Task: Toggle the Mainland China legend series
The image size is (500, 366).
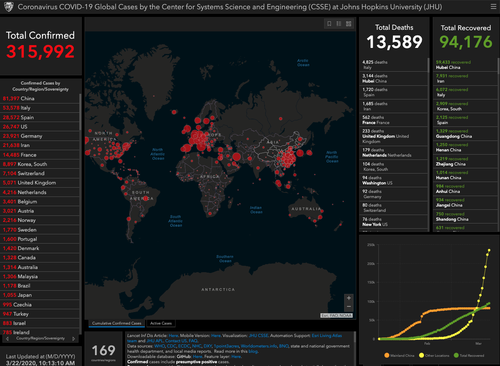Action: pyautogui.click(x=399, y=355)
